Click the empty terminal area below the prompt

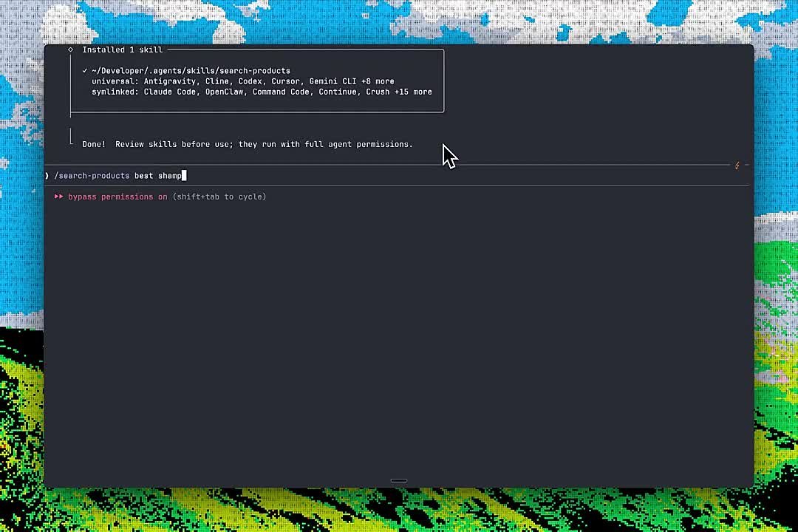click(399, 336)
